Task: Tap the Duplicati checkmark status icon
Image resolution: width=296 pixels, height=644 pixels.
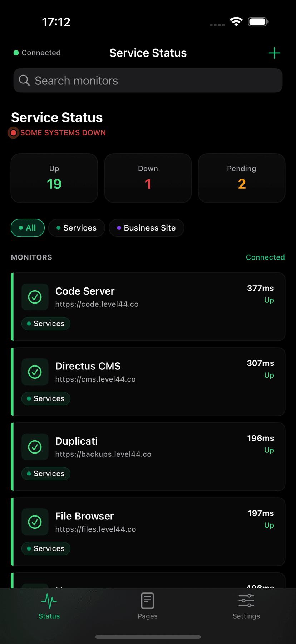Action: (x=35, y=447)
